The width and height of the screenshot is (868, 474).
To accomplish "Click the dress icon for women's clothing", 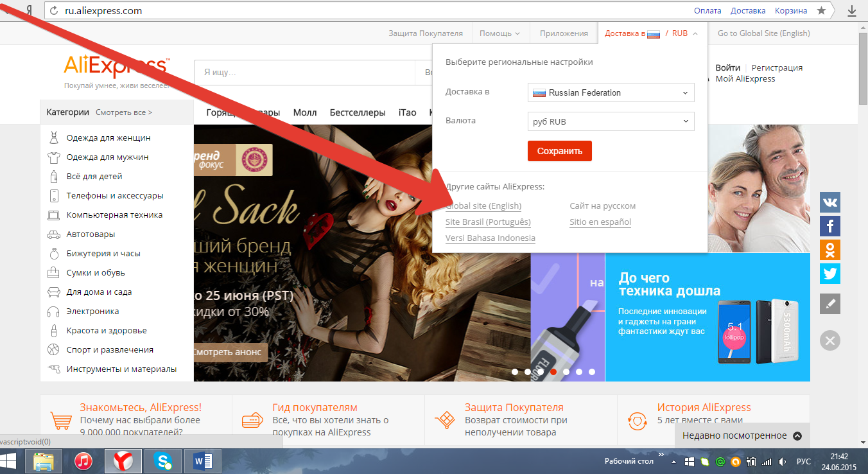I will (54, 137).
